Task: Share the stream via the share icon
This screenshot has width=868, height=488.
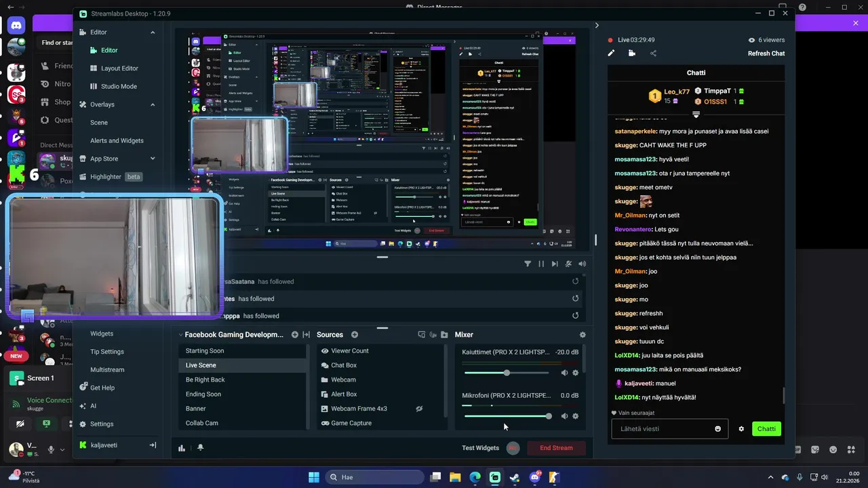Action: pyautogui.click(x=653, y=53)
